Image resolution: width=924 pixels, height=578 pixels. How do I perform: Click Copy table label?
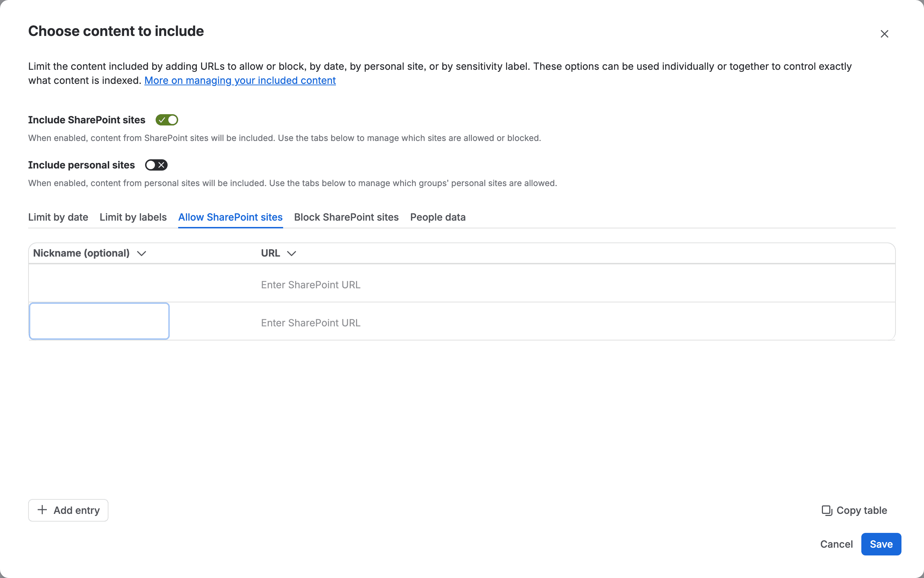(862, 510)
